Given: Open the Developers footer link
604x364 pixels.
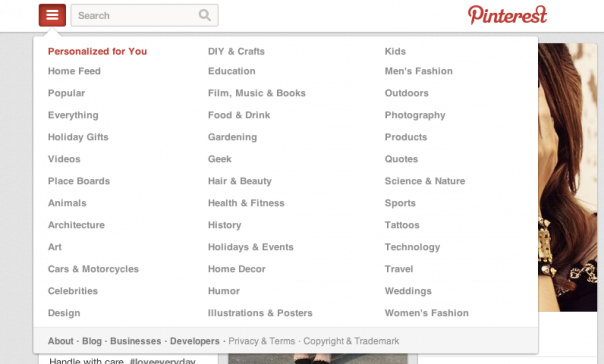Looking at the screenshot, I should point(195,341).
